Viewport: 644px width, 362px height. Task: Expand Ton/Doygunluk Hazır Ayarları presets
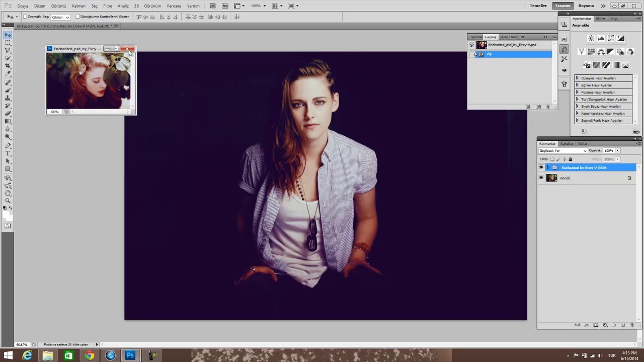click(577, 100)
